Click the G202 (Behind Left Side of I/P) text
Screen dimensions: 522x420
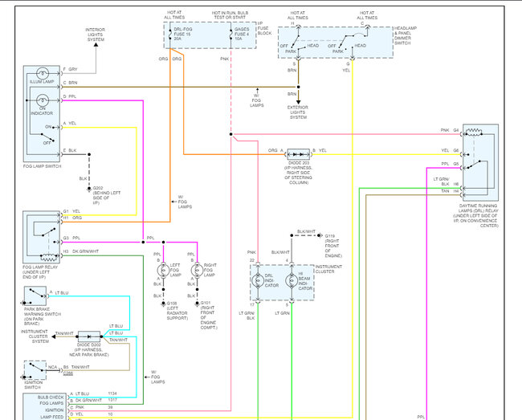pyautogui.click(x=107, y=195)
